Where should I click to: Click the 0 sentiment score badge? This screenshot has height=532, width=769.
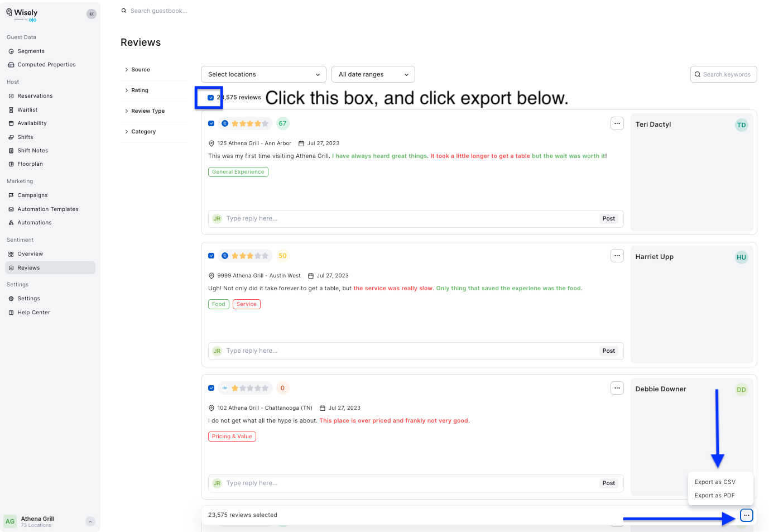pyautogui.click(x=283, y=388)
